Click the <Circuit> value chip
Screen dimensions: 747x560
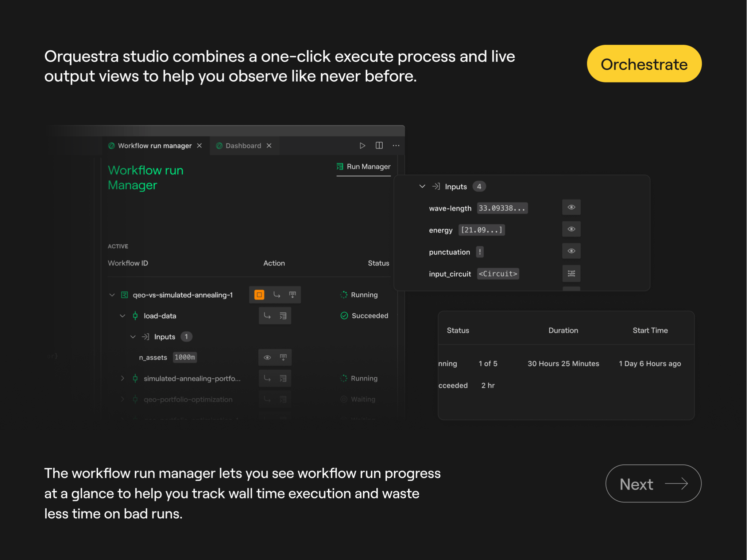tap(498, 274)
